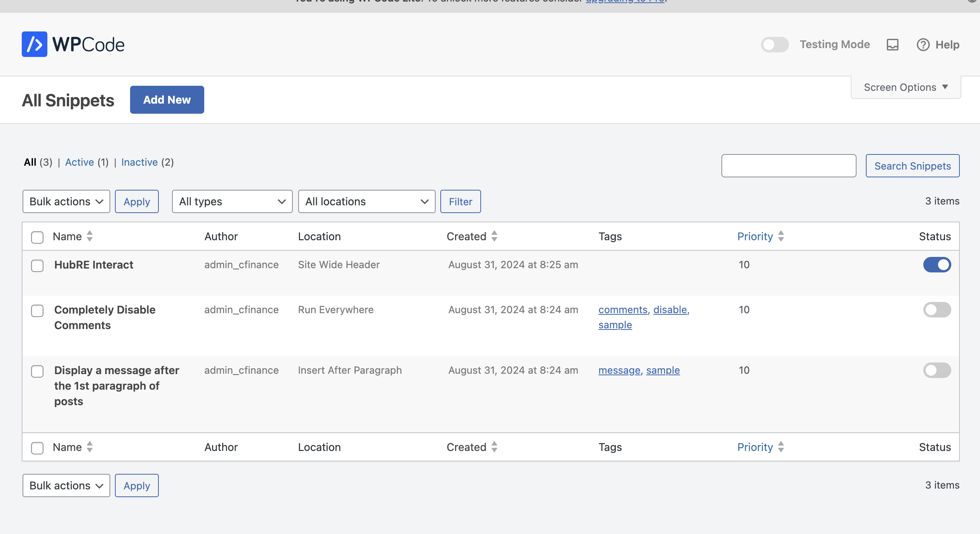Open sample tag in Display a message row
This screenshot has height=534, width=980.
pyautogui.click(x=663, y=370)
